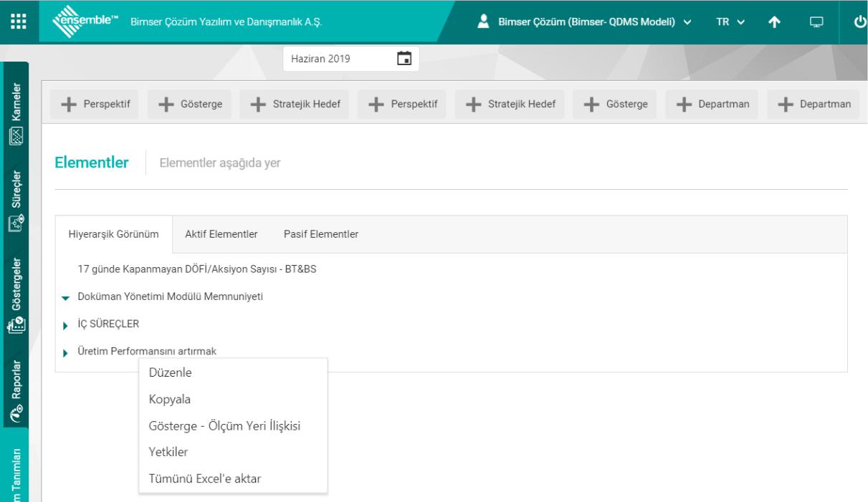Click the power logout icon
868x502 pixels.
[859, 21]
